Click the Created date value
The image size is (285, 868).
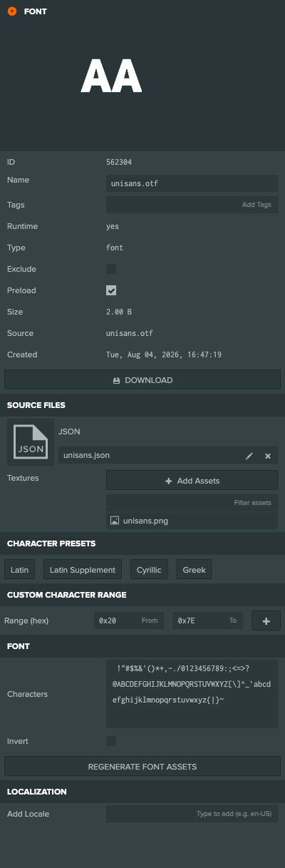(164, 354)
